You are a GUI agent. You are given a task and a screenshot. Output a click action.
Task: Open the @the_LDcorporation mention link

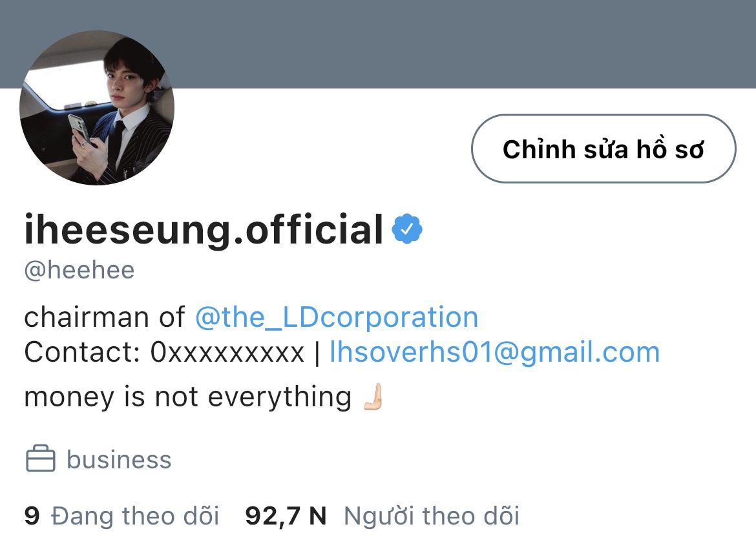(x=337, y=317)
